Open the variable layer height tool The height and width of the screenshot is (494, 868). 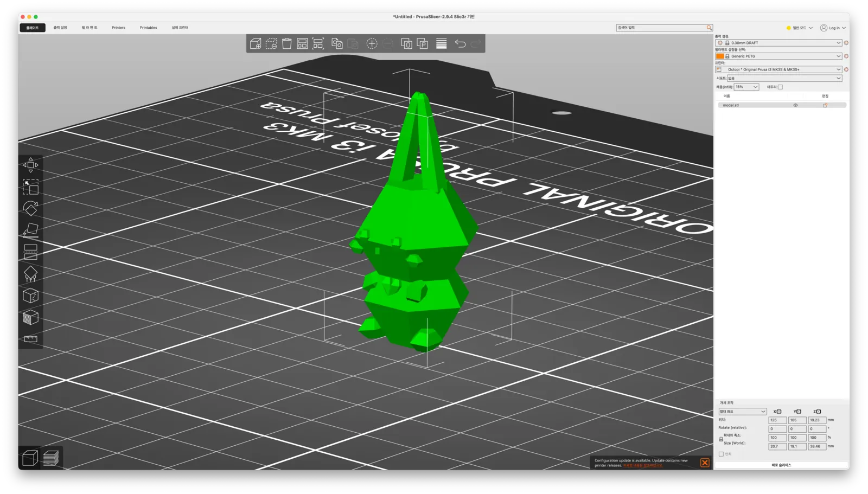pyautogui.click(x=442, y=43)
